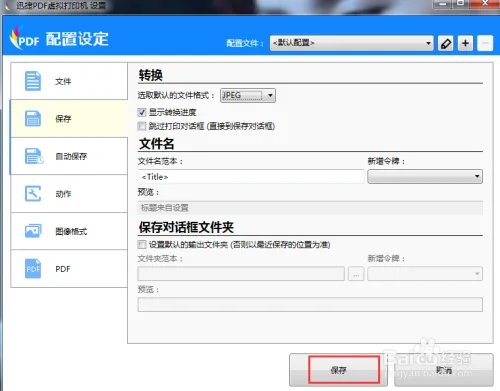Click the 图像格式 picture sidebar icon

pos(33,231)
